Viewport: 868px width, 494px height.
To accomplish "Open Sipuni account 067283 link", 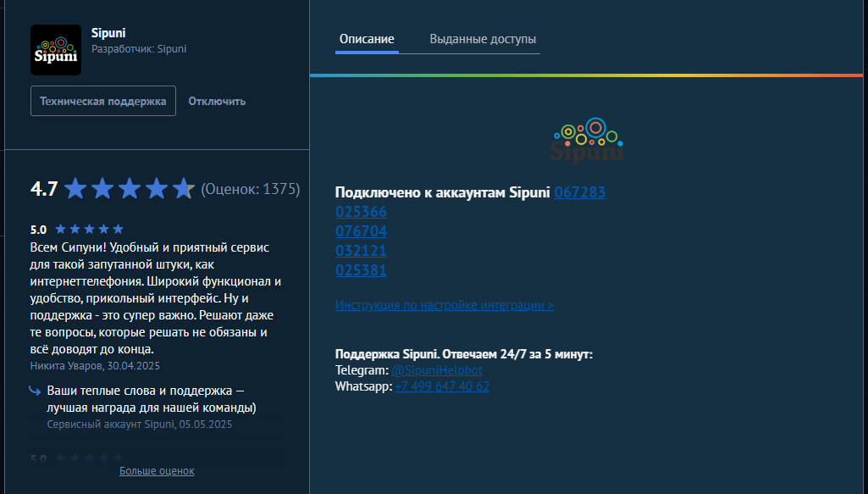I will coord(580,192).
